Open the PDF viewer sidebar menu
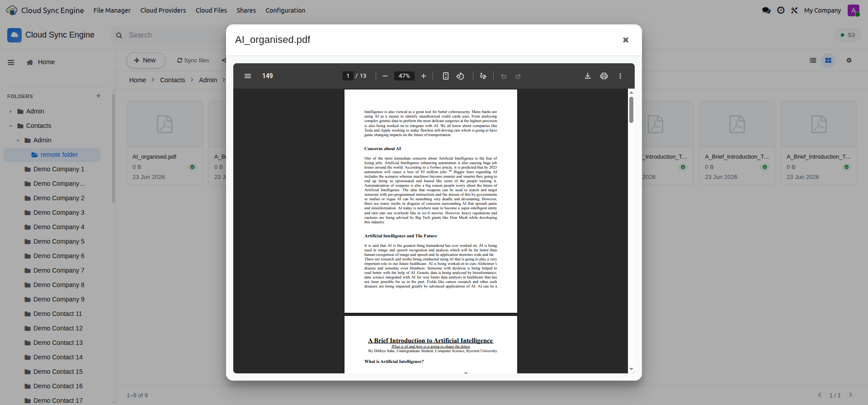This screenshot has height=405, width=868. click(248, 76)
